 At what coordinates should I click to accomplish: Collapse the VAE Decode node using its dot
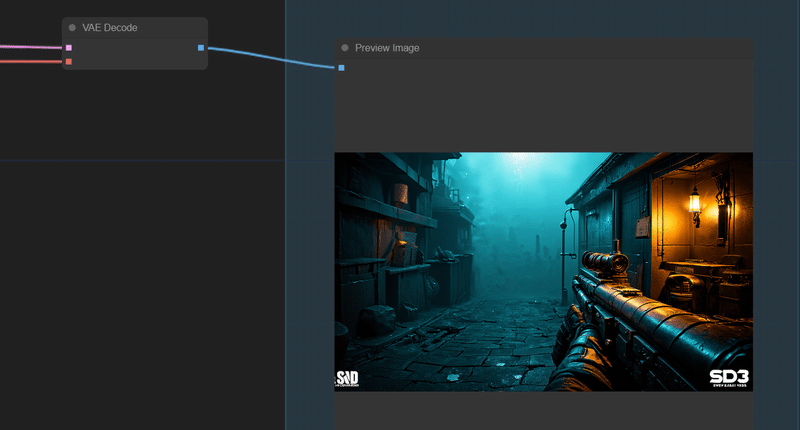click(x=72, y=28)
